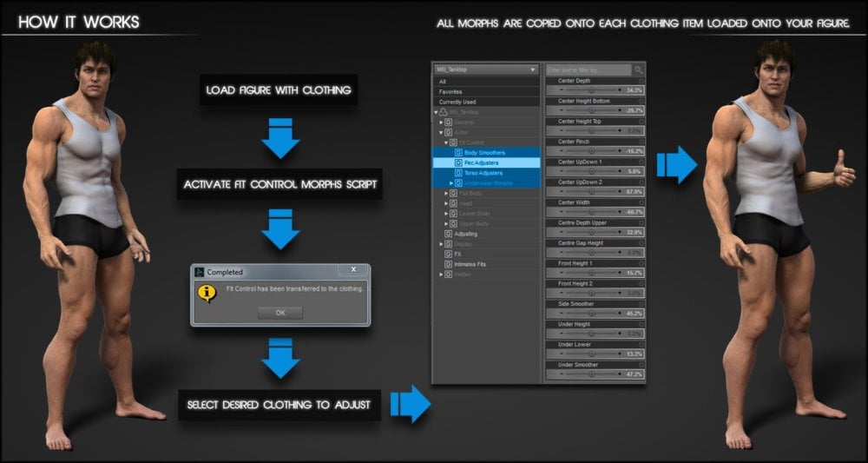Image resolution: width=868 pixels, height=463 pixels.
Task: Click the group icon beside Display
Action: pyautogui.click(x=449, y=244)
